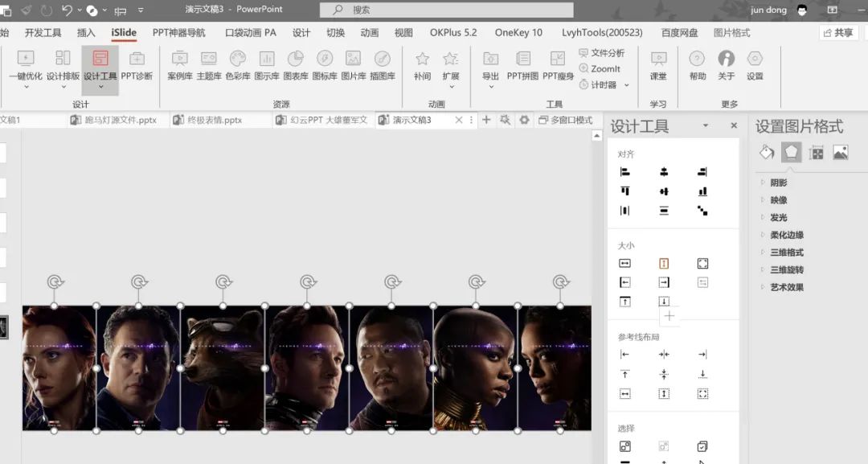The width and height of the screenshot is (868, 464).
Task: Open the 一键优化 optimization tool
Action: (26, 68)
